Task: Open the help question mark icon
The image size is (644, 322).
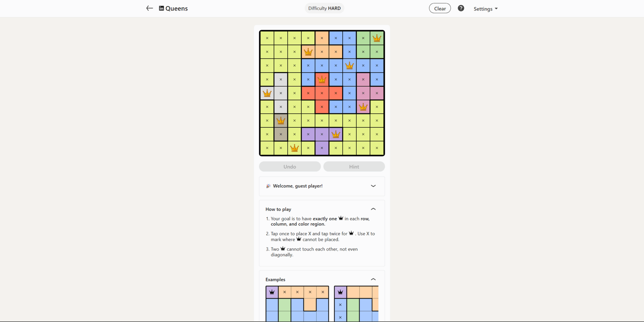Action: coord(461,8)
